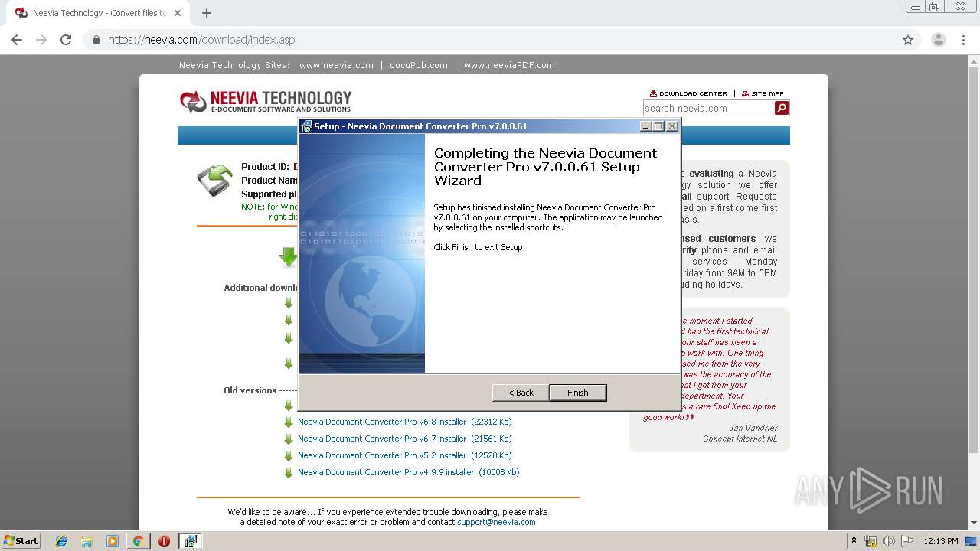Click the Neevia Technology logo

[x=266, y=101]
